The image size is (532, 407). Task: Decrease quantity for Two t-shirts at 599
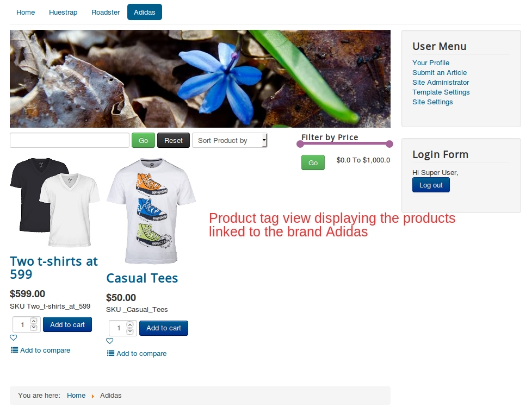pos(34,328)
